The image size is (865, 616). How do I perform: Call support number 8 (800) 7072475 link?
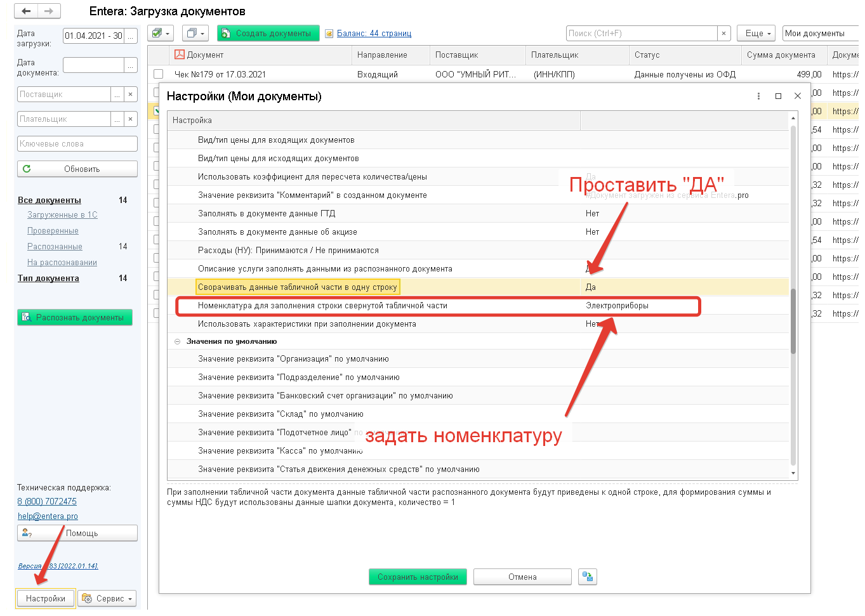pyautogui.click(x=47, y=502)
